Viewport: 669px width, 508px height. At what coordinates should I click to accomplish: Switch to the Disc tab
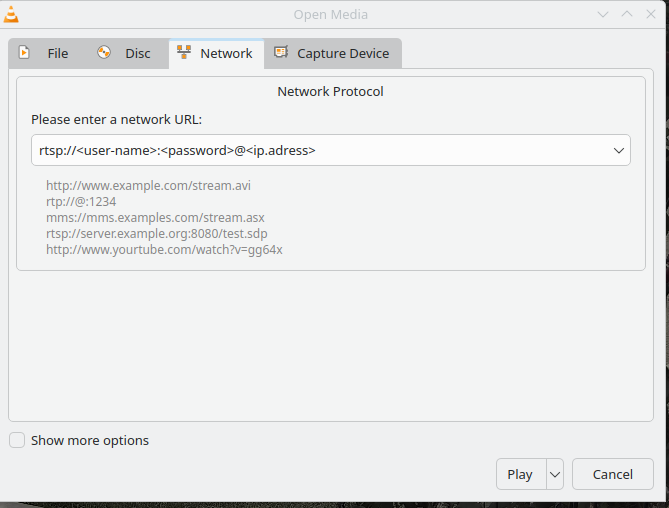pyautogui.click(x=138, y=53)
